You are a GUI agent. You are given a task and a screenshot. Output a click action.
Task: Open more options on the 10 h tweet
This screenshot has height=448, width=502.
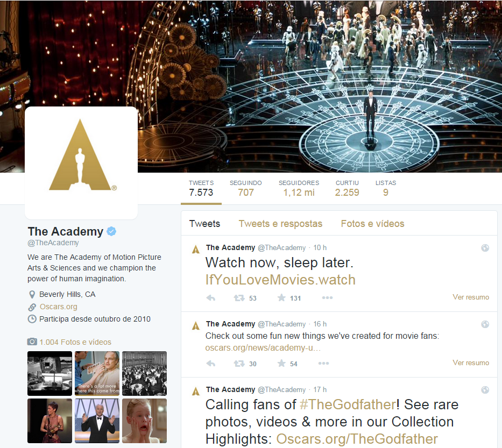coord(327,297)
